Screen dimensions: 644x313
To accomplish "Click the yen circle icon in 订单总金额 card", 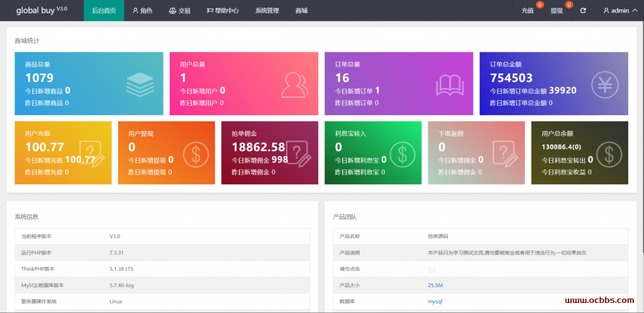I will pyautogui.click(x=604, y=85).
